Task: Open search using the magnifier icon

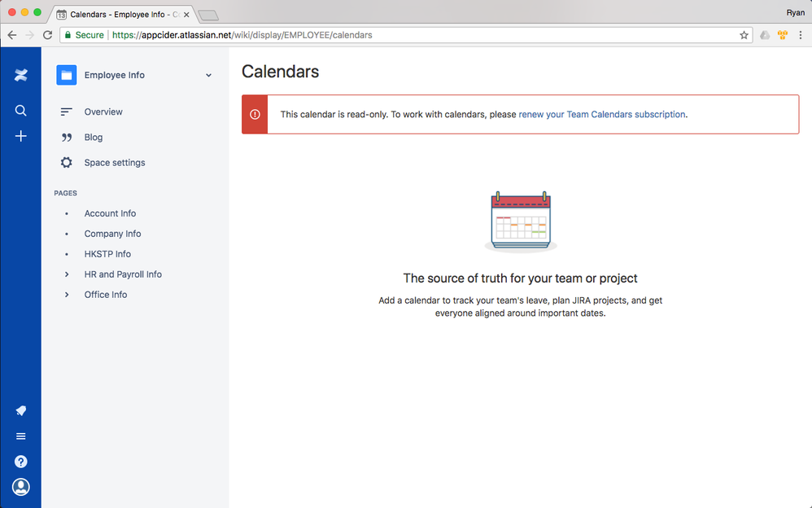Action: click(x=20, y=110)
